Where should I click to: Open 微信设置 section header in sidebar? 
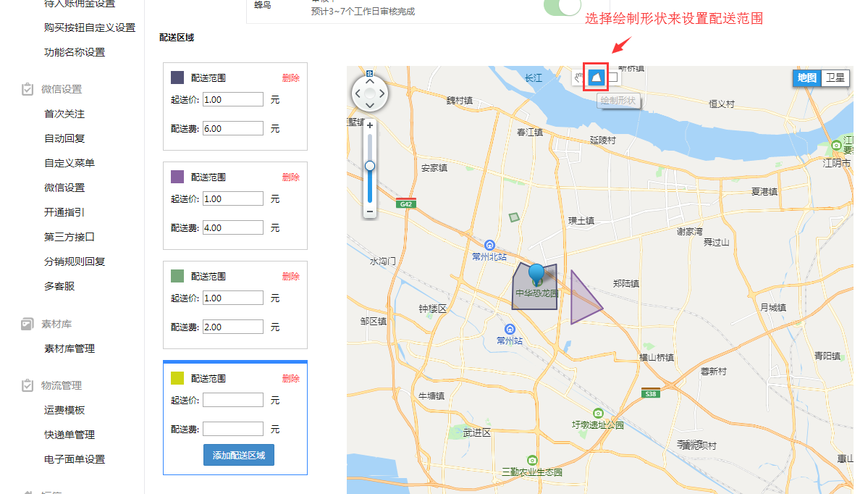coord(62,89)
